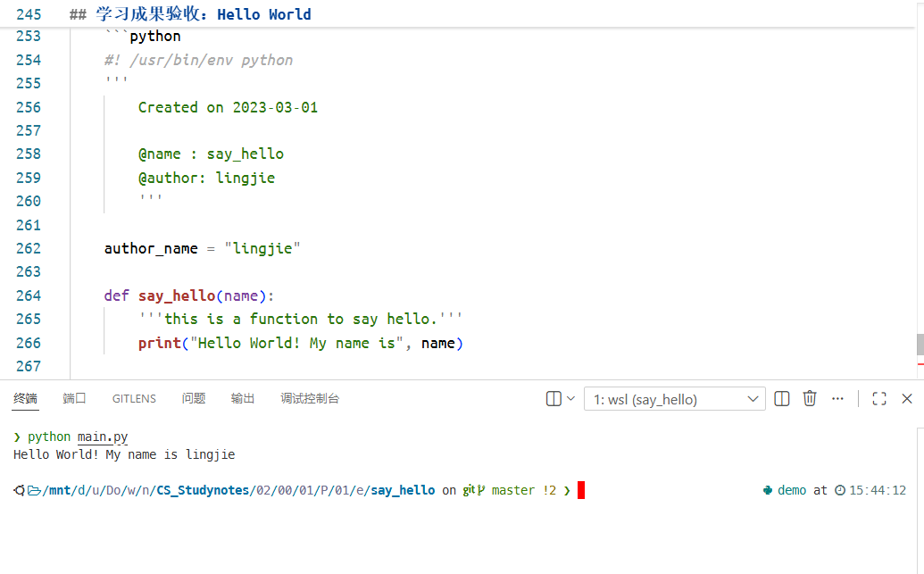Screen dimensions: 924x574
Task: Click the 'Created on 2023-03-01' comment
Action: [x=228, y=107]
